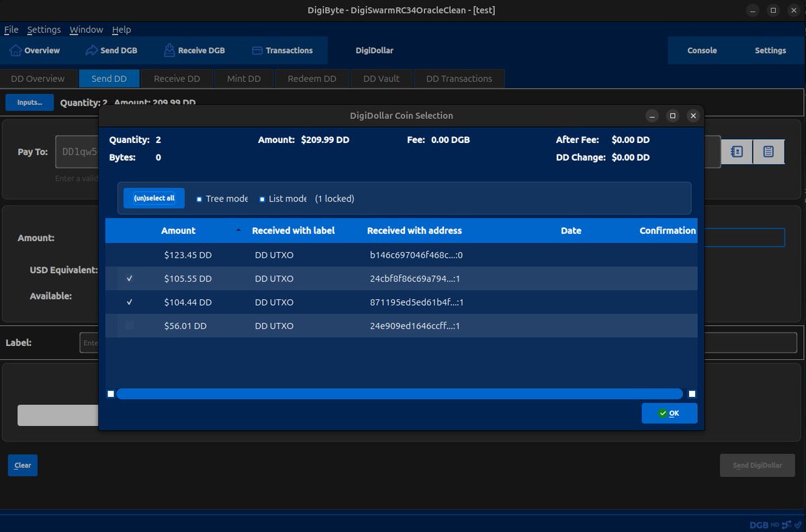This screenshot has height=532, width=806.
Task: Click the (un)select all button
Action: point(154,198)
